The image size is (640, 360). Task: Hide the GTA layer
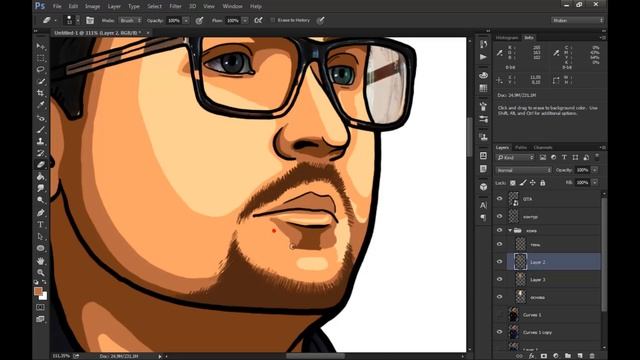coord(500,199)
